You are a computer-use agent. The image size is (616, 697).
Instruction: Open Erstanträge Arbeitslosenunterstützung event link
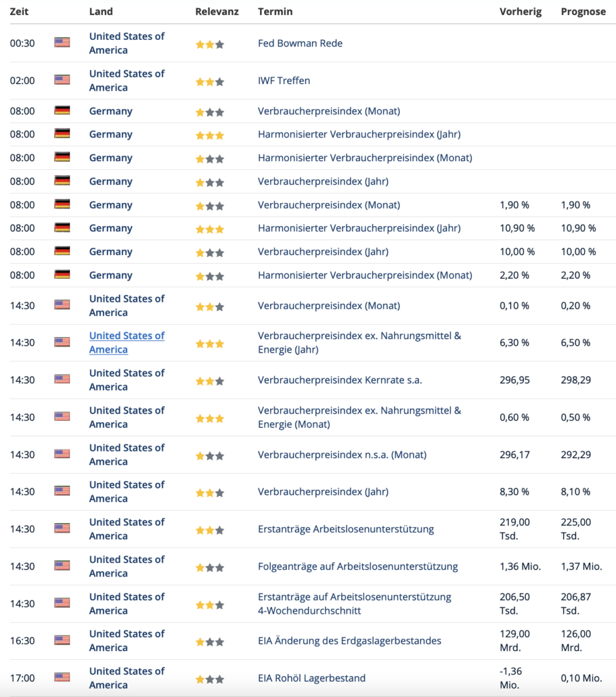tap(346, 529)
